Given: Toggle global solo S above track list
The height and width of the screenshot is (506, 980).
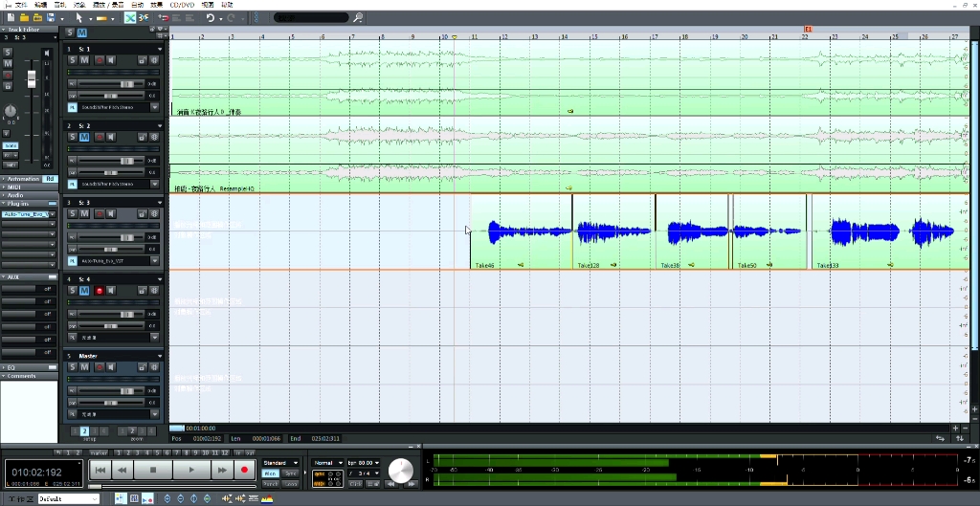Looking at the screenshot, I should tap(70, 33).
